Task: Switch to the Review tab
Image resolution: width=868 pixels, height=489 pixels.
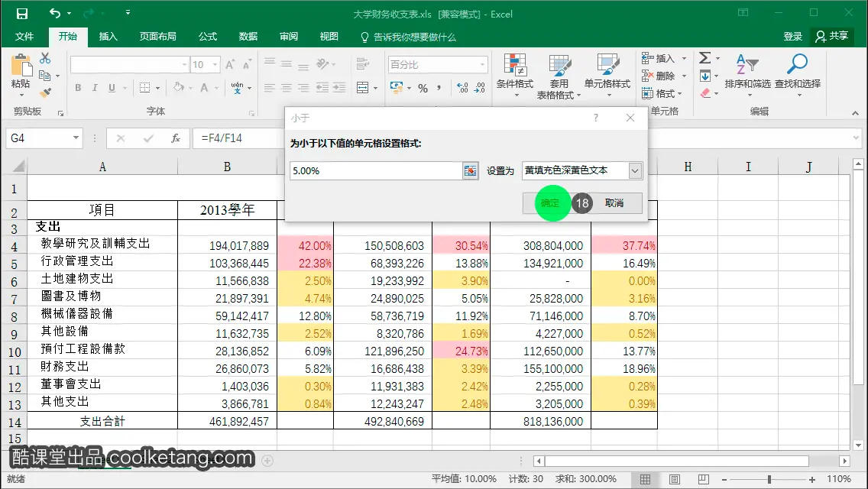Action: (288, 37)
